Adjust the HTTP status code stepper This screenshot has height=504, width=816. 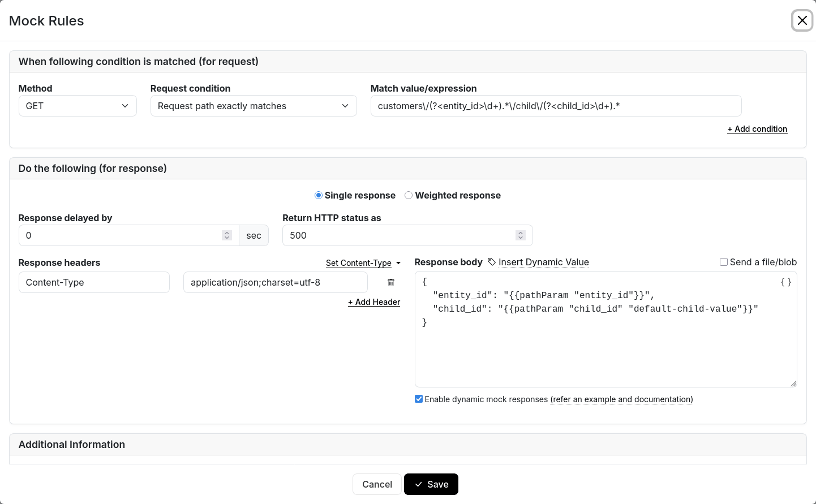521,235
